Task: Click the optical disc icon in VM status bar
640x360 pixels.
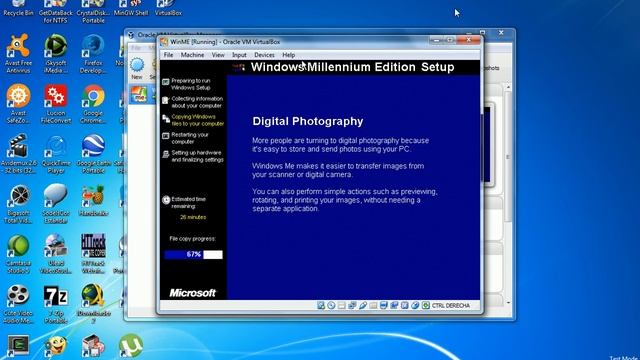Action: coord(331,305)
